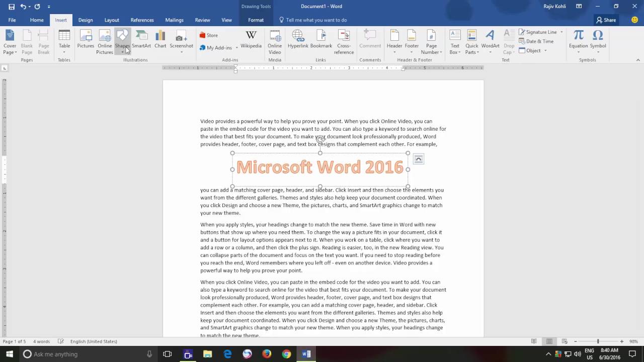
Task: Click the Wikipedia add-in icon
Action: pyautogui.click(x=251, y=40)
